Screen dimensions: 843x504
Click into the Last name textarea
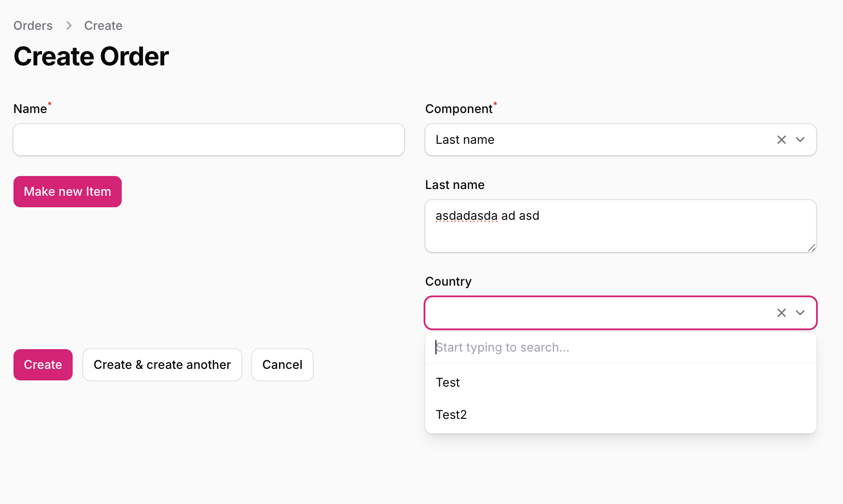coord(621,231)
